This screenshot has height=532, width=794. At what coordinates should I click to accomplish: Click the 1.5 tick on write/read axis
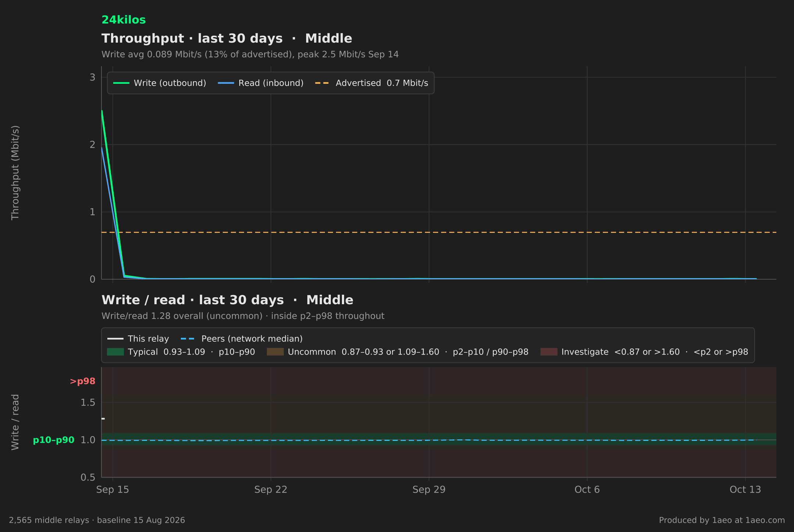[88, 403]
